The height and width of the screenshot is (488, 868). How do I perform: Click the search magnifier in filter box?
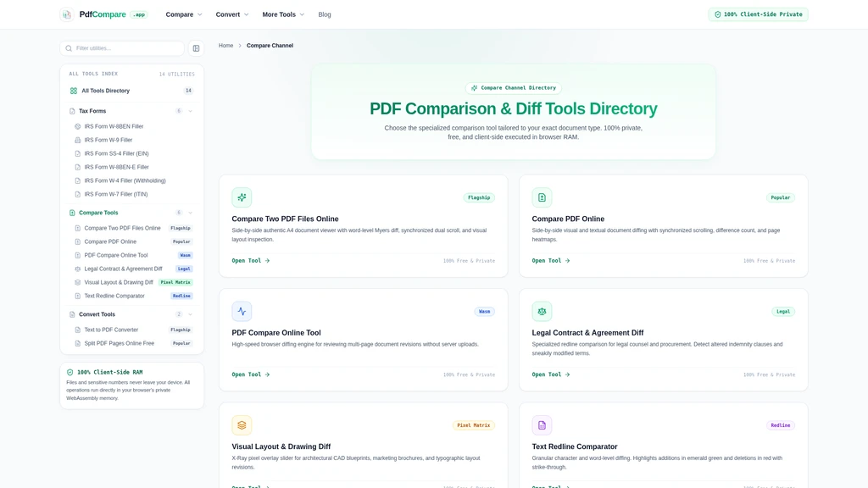[x=69, y=48]
